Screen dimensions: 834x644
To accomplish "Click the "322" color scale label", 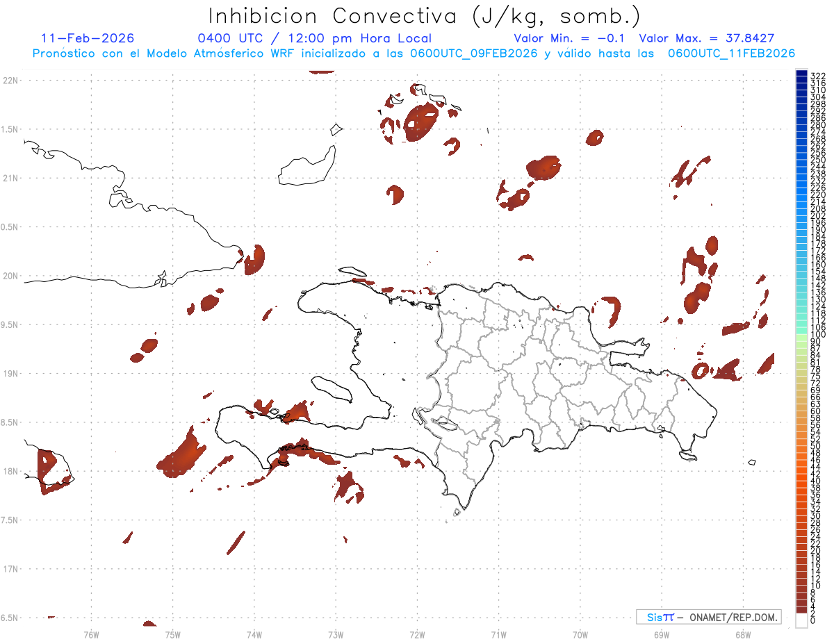I will click(x=818, y=76).
